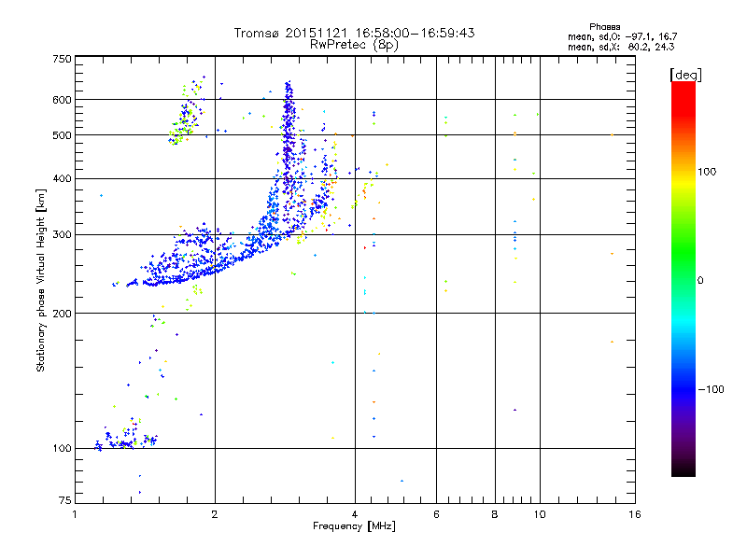Click the y-axis tick label '400'

(62, 178)
